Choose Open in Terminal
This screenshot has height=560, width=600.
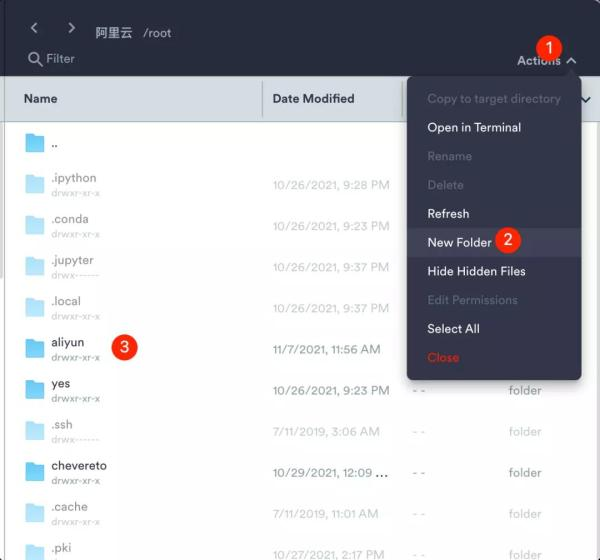(x=474, y=127)
